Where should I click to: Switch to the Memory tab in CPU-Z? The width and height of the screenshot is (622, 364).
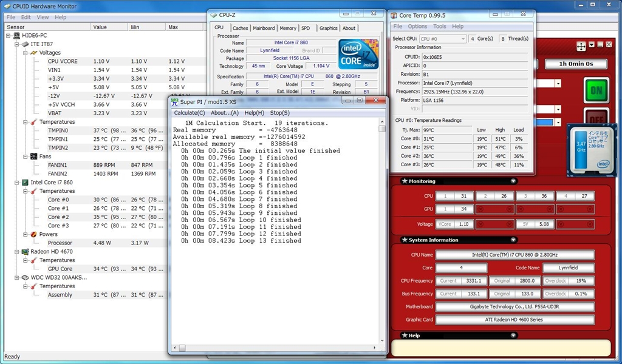tap(287, 28)
